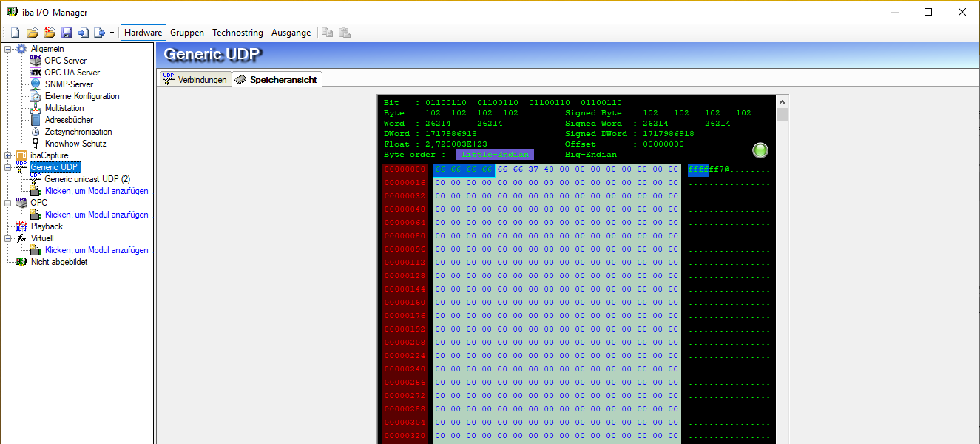Click the memory view scrollbar thumb

[782, 115]
